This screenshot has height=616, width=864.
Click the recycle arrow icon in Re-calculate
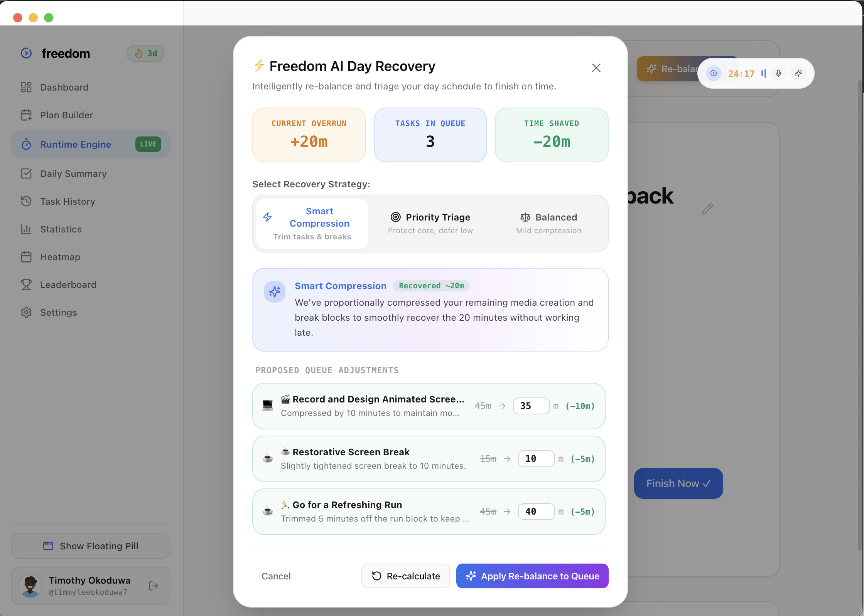click(376, 576)
